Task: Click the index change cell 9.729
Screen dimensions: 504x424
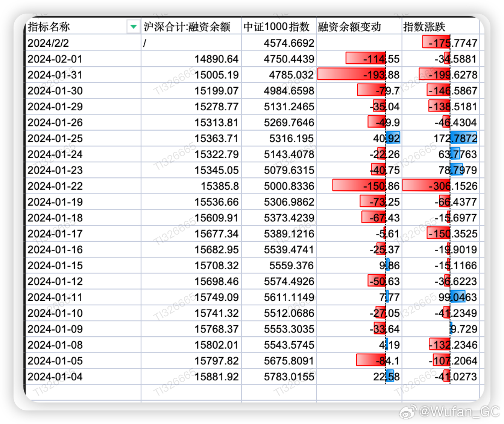Action: coord(440,329)
